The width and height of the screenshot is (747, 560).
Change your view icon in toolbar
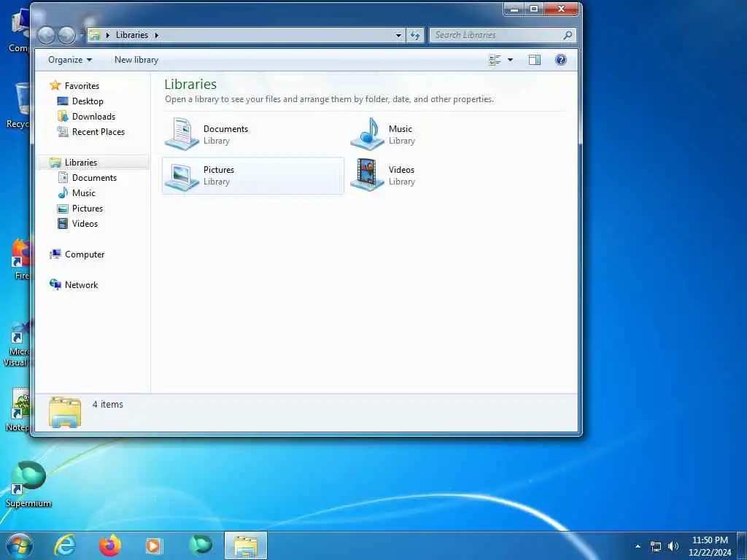(495, 60)
